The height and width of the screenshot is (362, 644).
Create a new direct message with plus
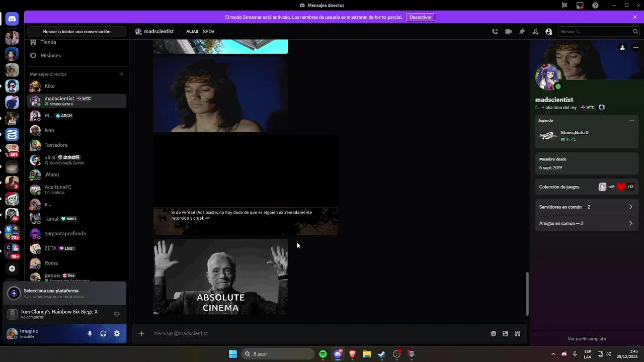121,74
